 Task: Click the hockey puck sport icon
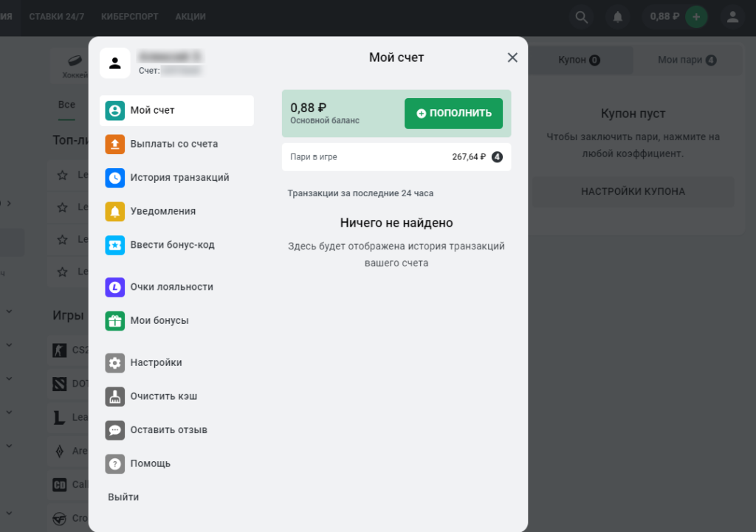(x=75, y=61)
